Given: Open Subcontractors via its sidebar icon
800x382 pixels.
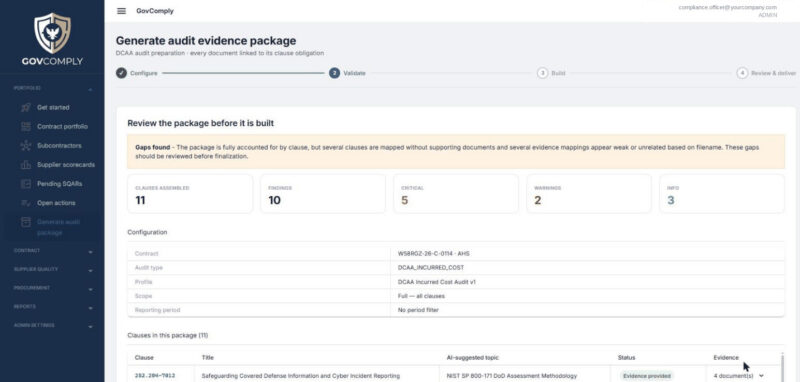Looking at the screenshot, I should pyautogui.click(x=26, y=146).
